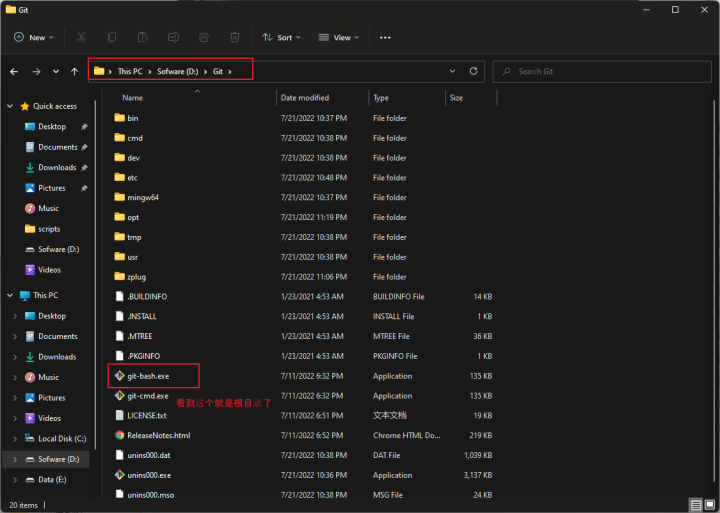Switch to details view in status bar

695,505
